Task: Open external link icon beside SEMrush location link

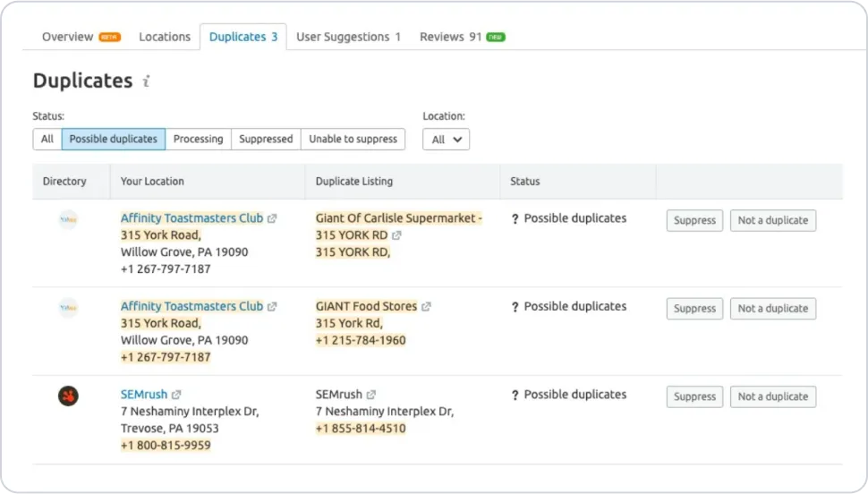Action: tap(176, 395)
